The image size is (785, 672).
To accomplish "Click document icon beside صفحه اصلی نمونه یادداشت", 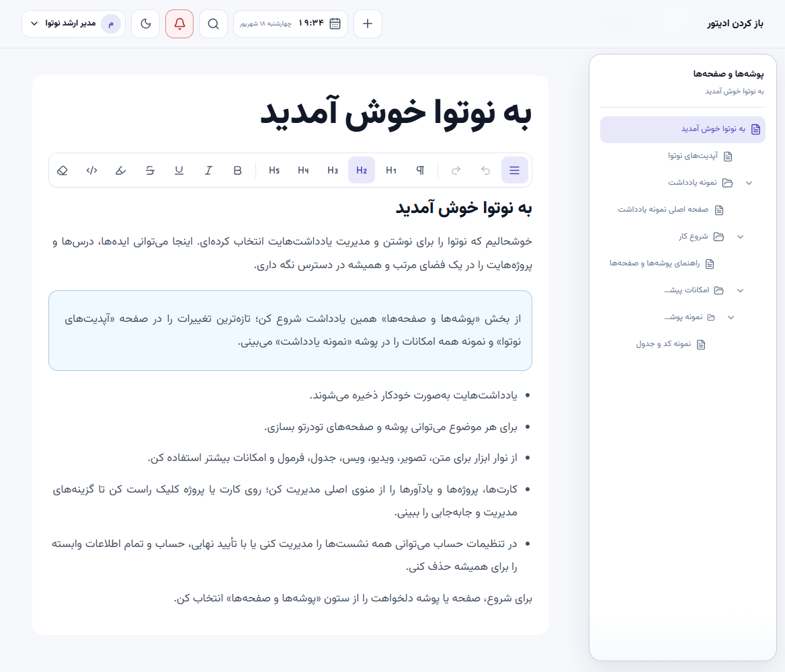I will (x=719, y=210).
